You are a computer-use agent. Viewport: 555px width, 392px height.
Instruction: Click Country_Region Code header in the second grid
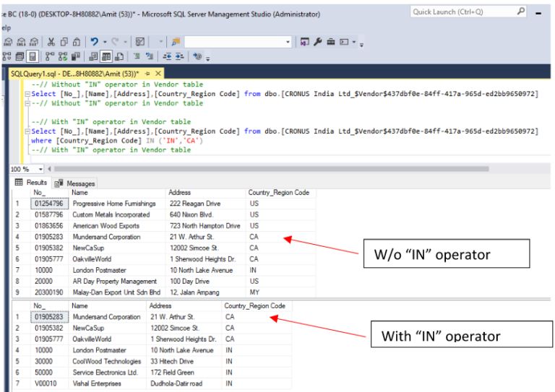pos(257,306)
